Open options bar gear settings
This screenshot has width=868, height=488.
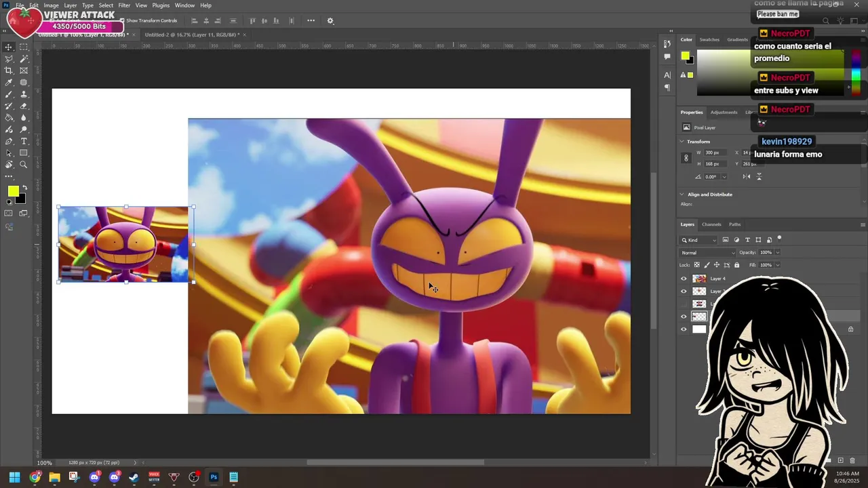tap(330, 21)
